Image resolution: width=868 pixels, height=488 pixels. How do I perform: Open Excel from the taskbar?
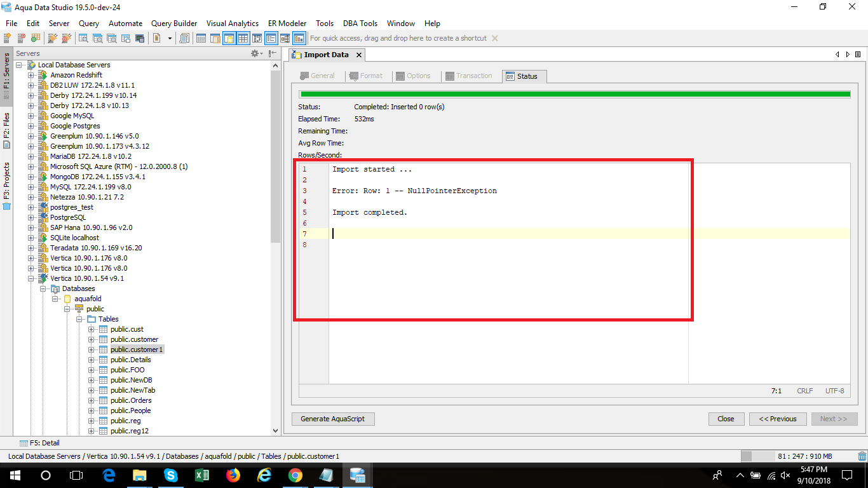pos(201,475)
